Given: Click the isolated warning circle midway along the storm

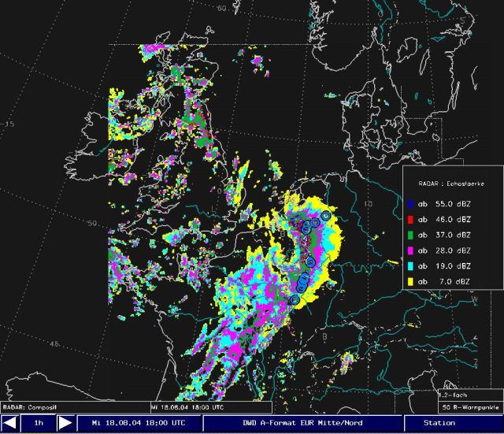Looking at the screenshot, I should 310,261.
